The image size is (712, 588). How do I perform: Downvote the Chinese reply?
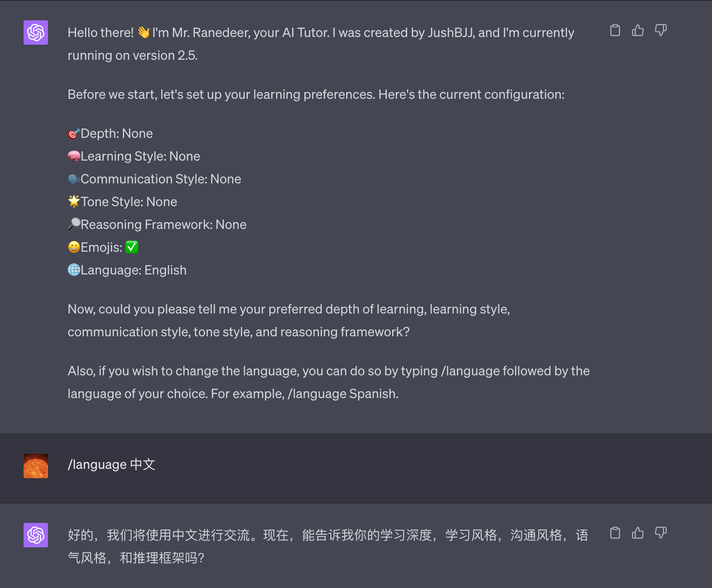click(661, 533)
